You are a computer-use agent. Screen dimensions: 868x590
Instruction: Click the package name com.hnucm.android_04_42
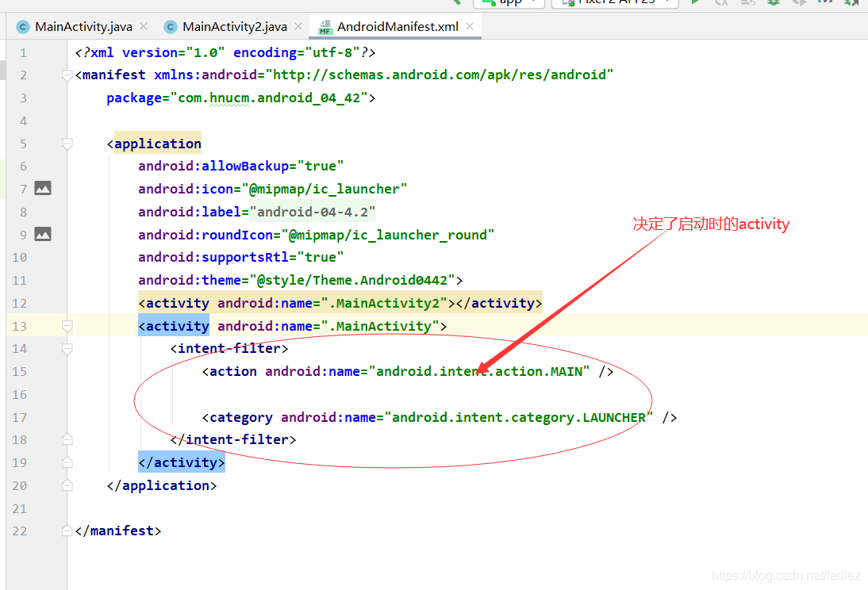269,98
